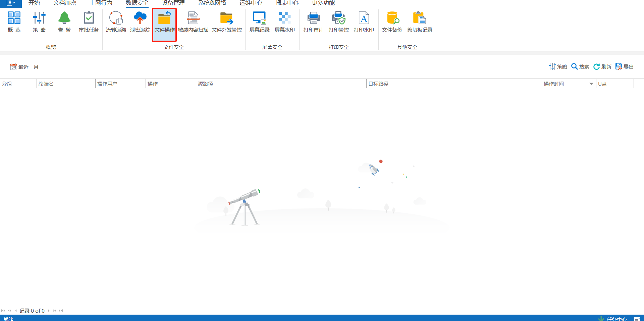
Task: Open the 文件备份 file backup icon
Action: [392, 22]
